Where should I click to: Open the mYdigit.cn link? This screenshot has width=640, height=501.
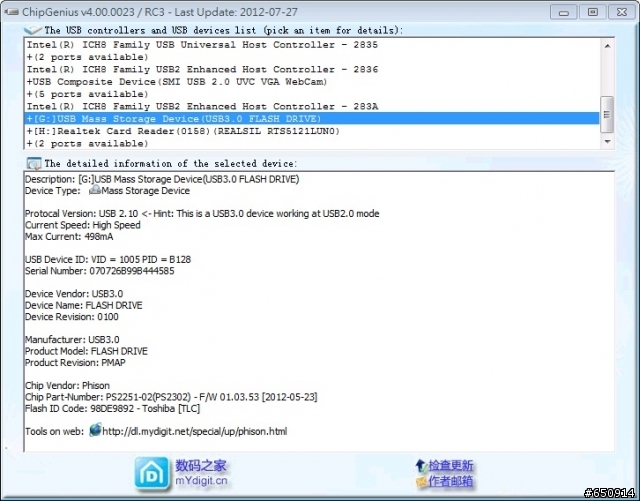[x=201, y=481]
